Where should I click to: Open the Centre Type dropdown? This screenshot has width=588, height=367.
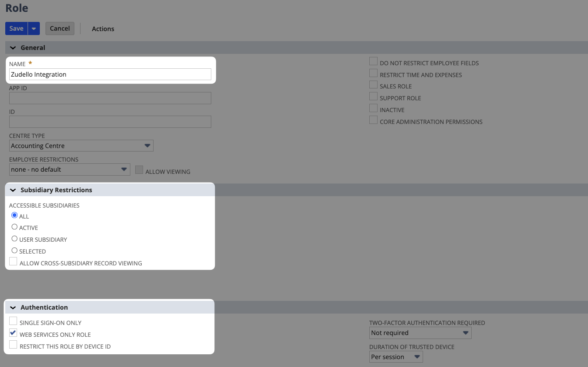pyautogui.click(x=81, y=146)
